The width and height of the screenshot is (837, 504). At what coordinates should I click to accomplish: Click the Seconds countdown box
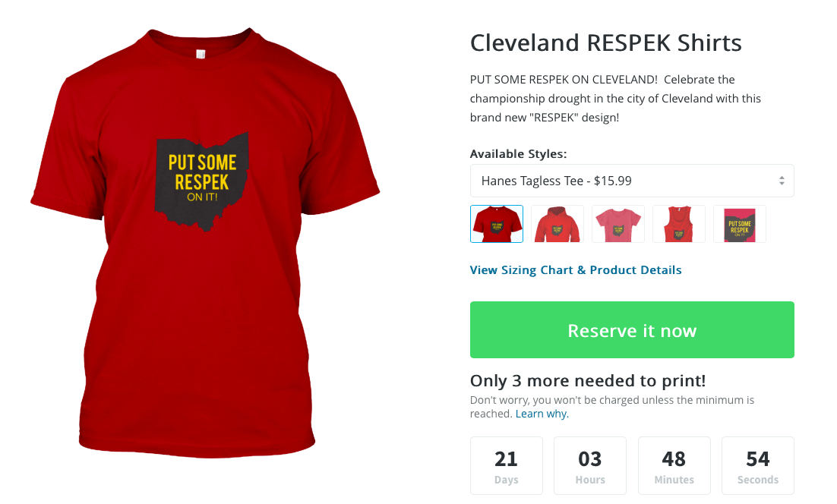[758, 465]
